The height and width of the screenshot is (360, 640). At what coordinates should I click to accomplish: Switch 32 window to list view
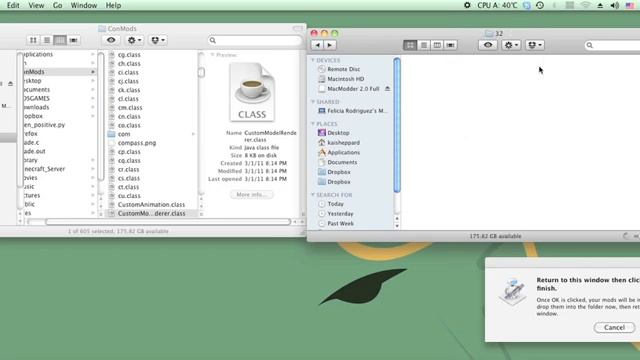click(424, 45)
